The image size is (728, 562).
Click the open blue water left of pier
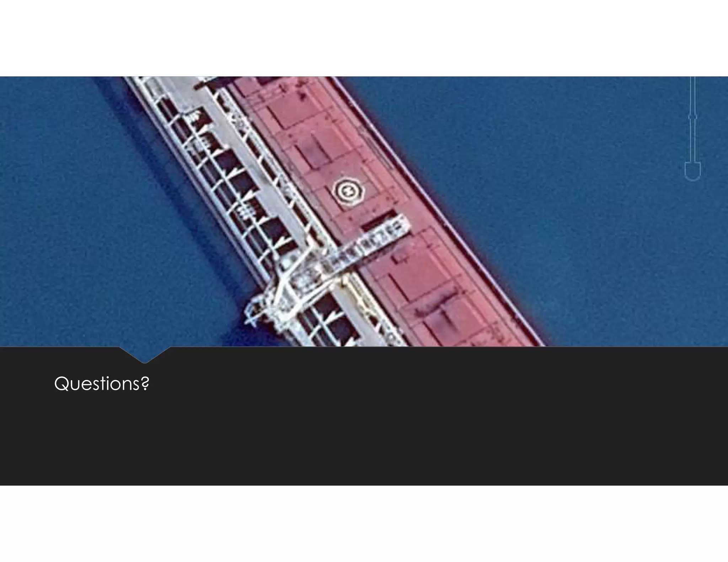(71, 213)
